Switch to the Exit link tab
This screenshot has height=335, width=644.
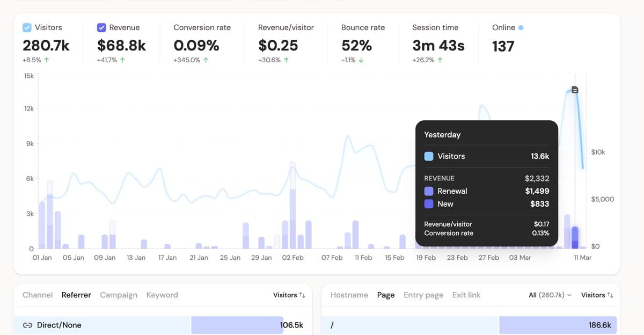466,295
